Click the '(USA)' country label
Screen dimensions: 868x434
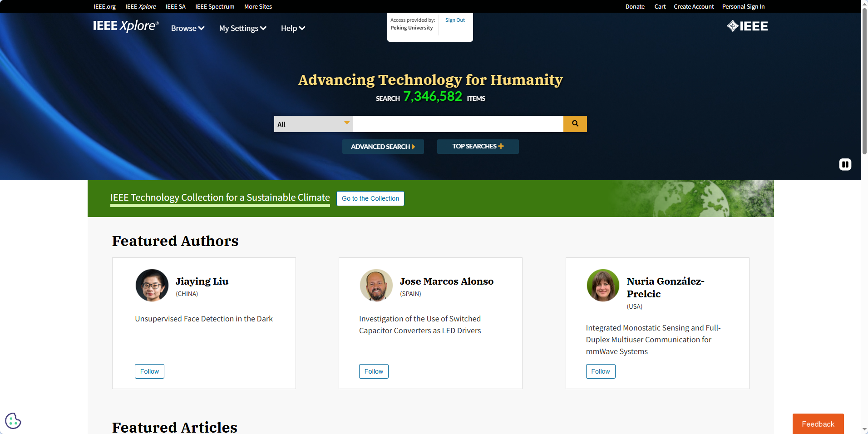pyautogui.click(x=635, y=306)
